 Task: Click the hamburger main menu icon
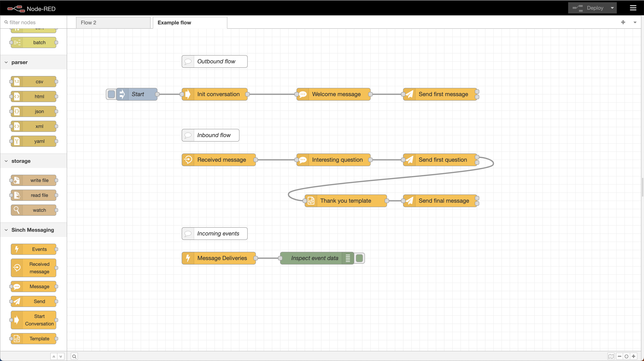(633, 8)
